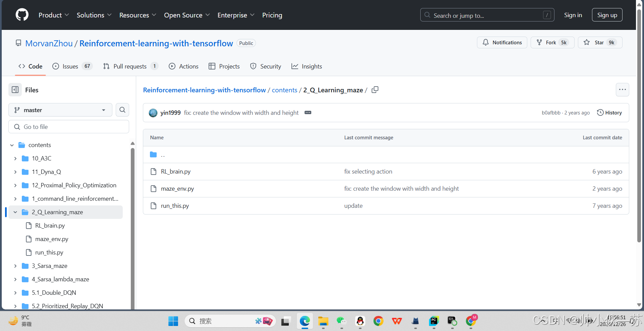Open PyCharm in taskbar
Image resolution: width=644 pixels, height=331 pixels.
(x=434, y=321)
